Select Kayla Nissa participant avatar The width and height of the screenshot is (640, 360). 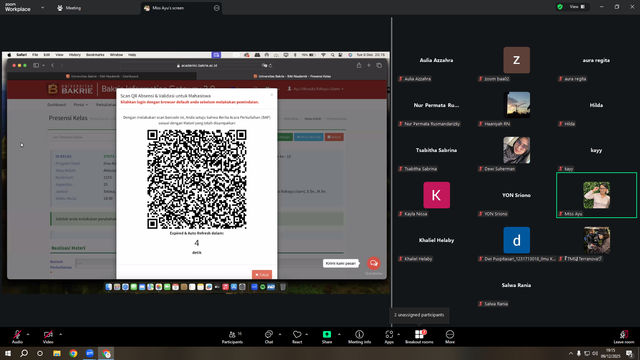point(436,195)
